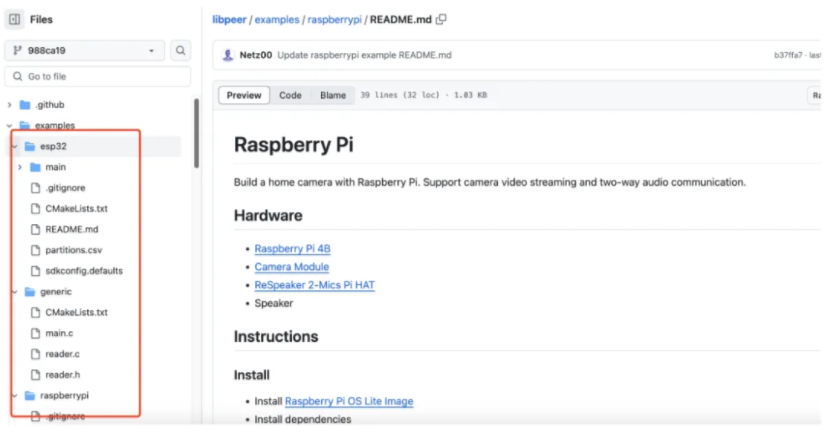Viewport: 834px width, 447px height.
Task: Click the search magnifier button beside branch selector
Action: point(180,51)
